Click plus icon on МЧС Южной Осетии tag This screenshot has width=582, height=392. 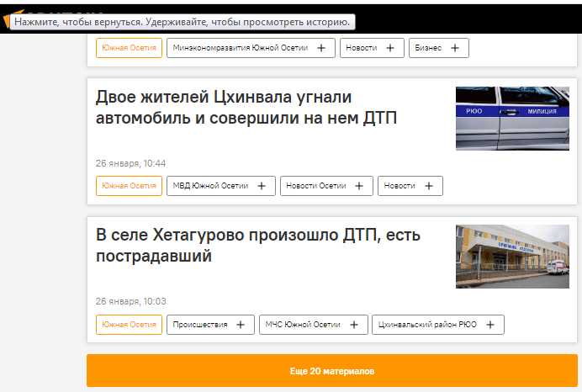point(354,325)
